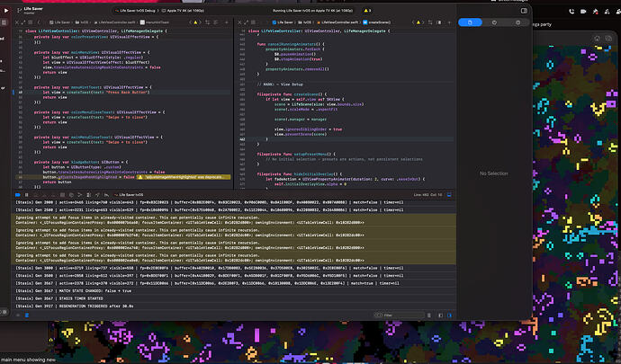The image size is (621, 364).
Task: Toggle the variables view pane button
Action: 440,315
